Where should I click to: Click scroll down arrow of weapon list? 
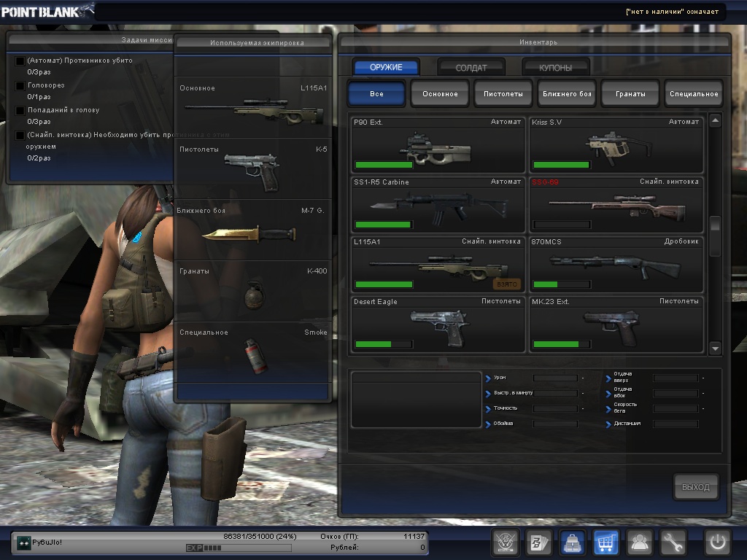coord(715,349)
